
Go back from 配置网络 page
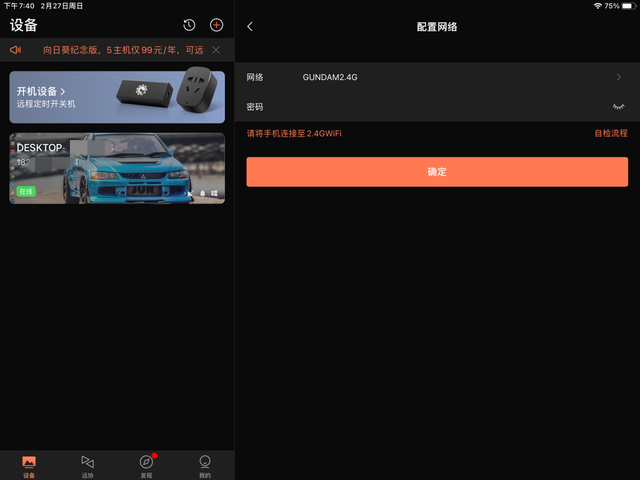(x=250, y=27)
